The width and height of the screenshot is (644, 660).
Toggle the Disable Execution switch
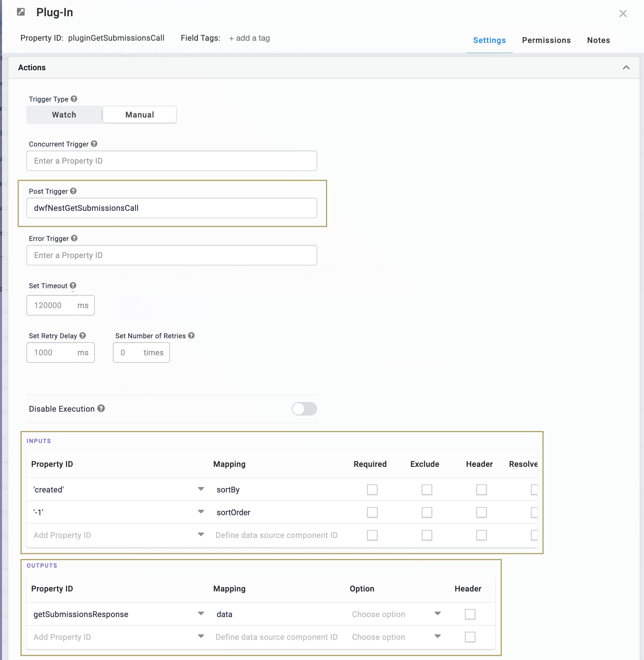[x=304, y=409]
